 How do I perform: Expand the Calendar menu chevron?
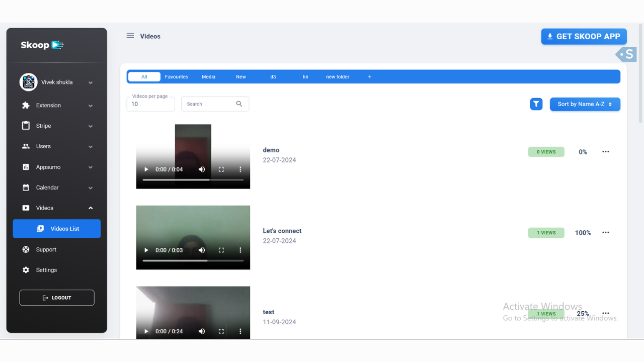click(91, 188)
